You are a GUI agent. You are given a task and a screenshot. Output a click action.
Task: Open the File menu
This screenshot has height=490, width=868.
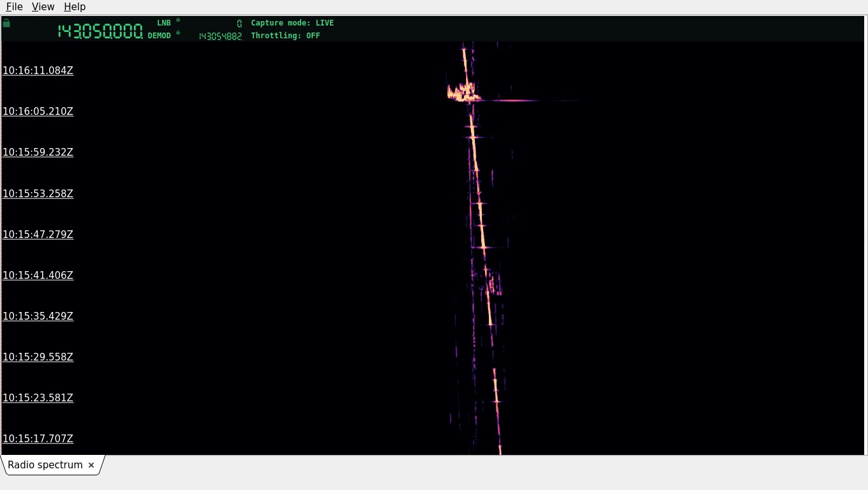[14, 6]
